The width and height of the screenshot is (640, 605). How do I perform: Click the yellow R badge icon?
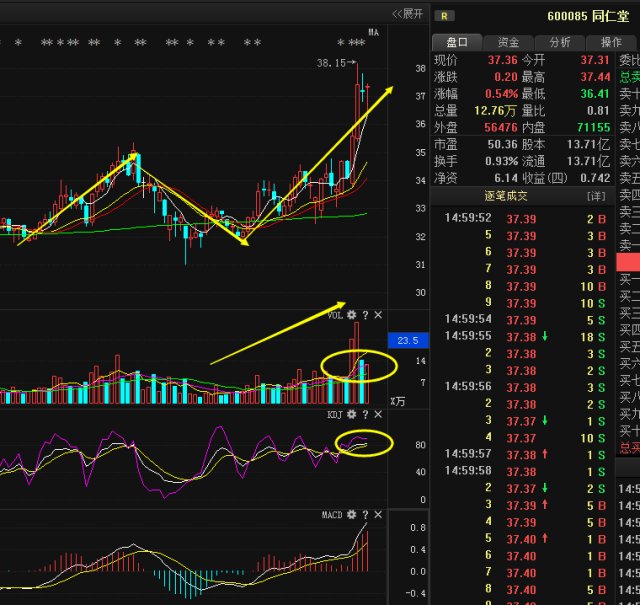445,16
